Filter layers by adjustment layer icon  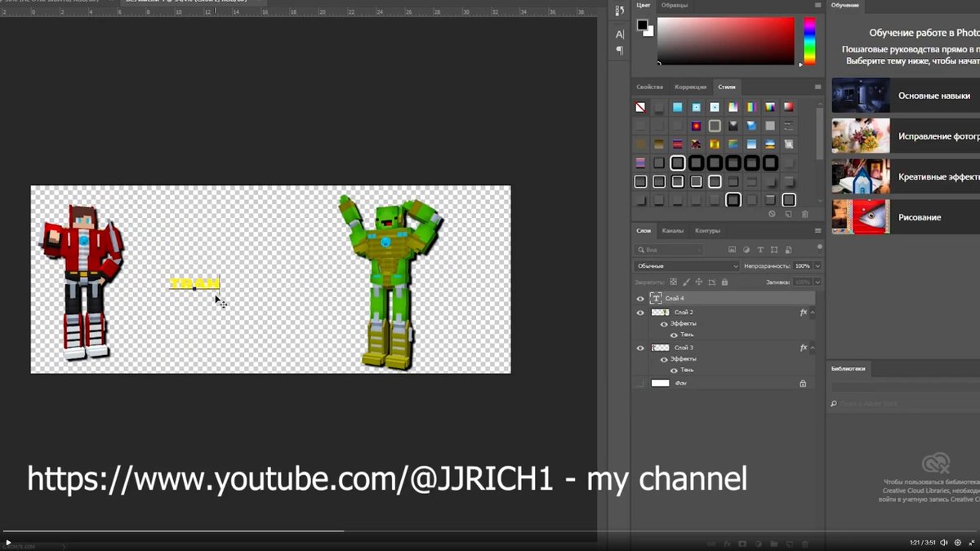pos(746,250)
